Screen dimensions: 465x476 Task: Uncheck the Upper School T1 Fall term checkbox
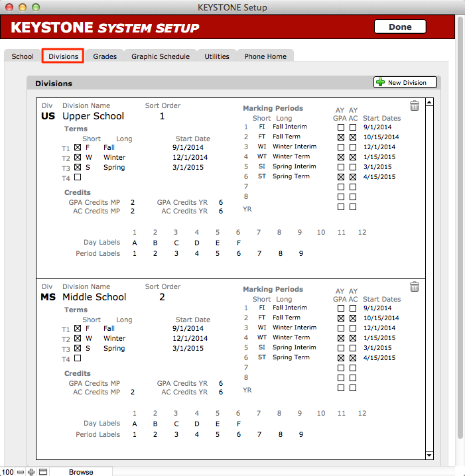[x=78, y=147]
